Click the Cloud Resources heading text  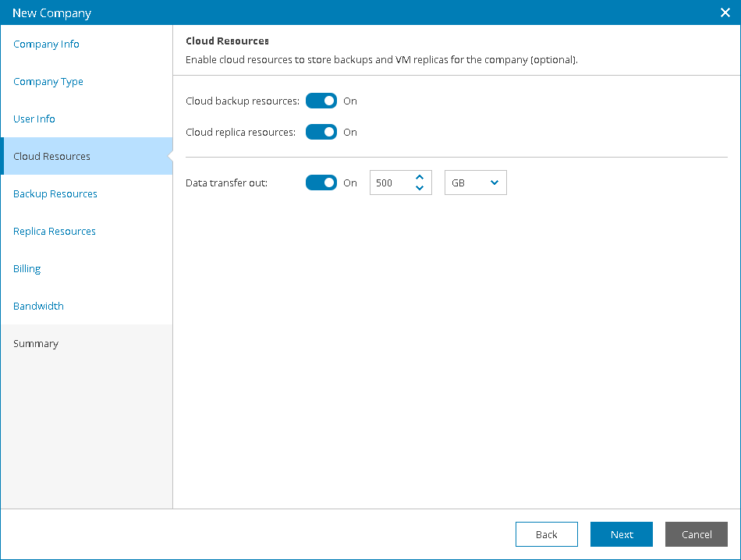(227, 41)
